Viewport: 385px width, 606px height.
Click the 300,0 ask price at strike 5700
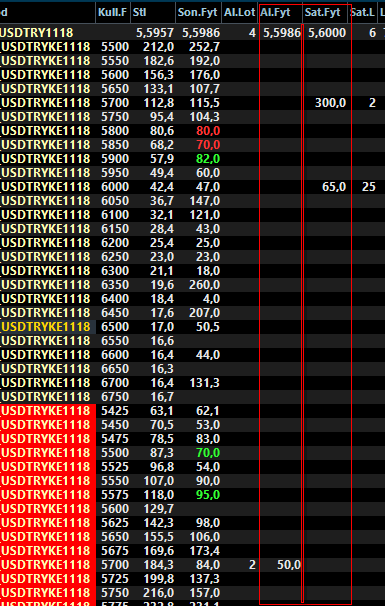[x=330, y=103]
